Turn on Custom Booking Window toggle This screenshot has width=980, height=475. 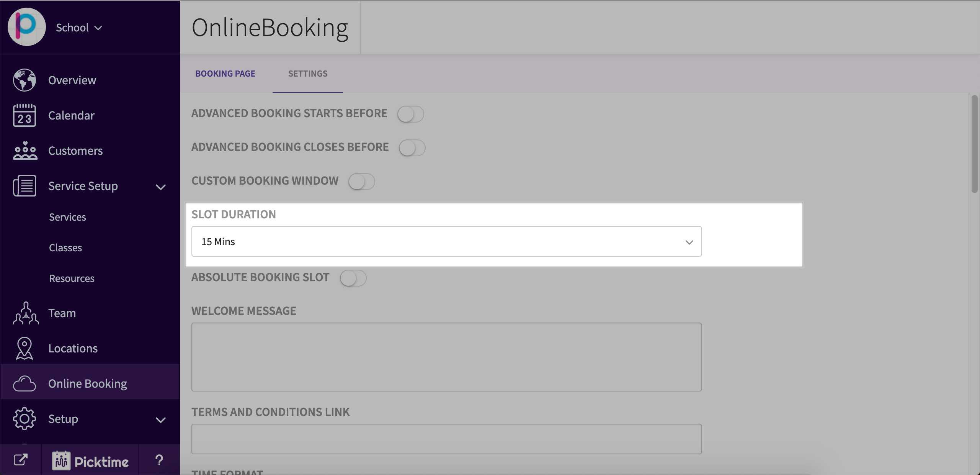pyautogui.click(x=361, y=182)
